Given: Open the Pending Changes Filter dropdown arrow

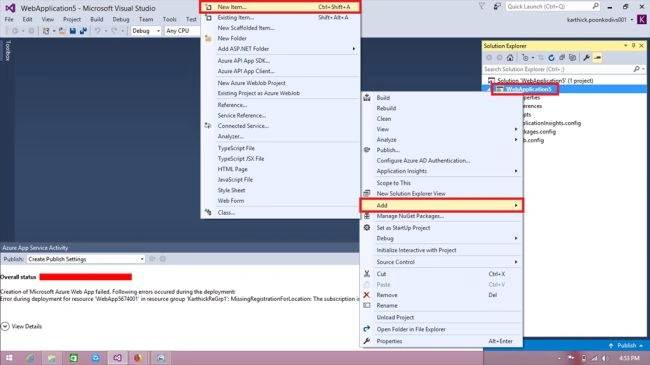Looking at the screenshot, I should [533, 58].
